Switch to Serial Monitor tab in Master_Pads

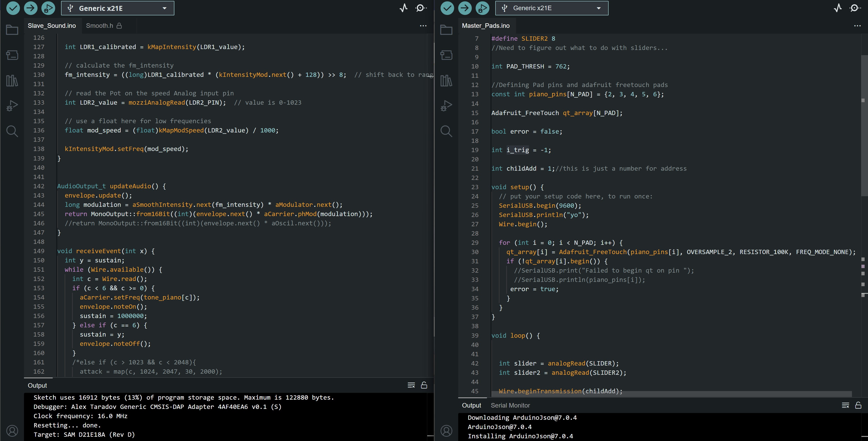(x=510, y=405)
